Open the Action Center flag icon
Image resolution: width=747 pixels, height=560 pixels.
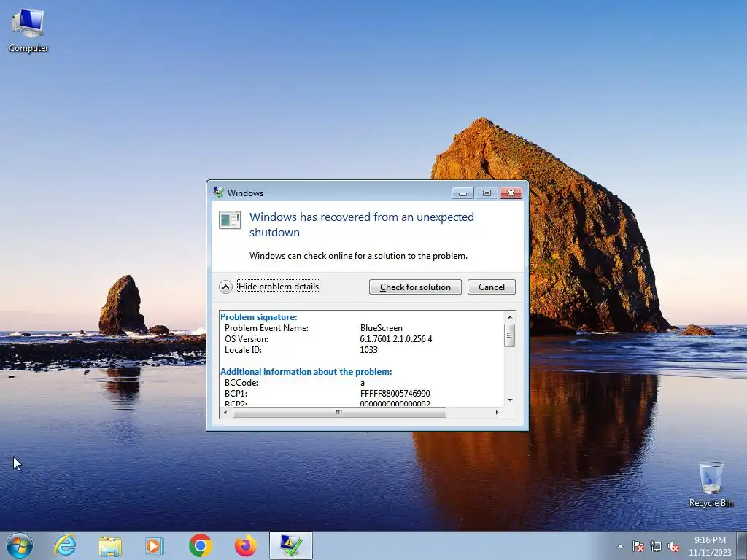[638, 546]
